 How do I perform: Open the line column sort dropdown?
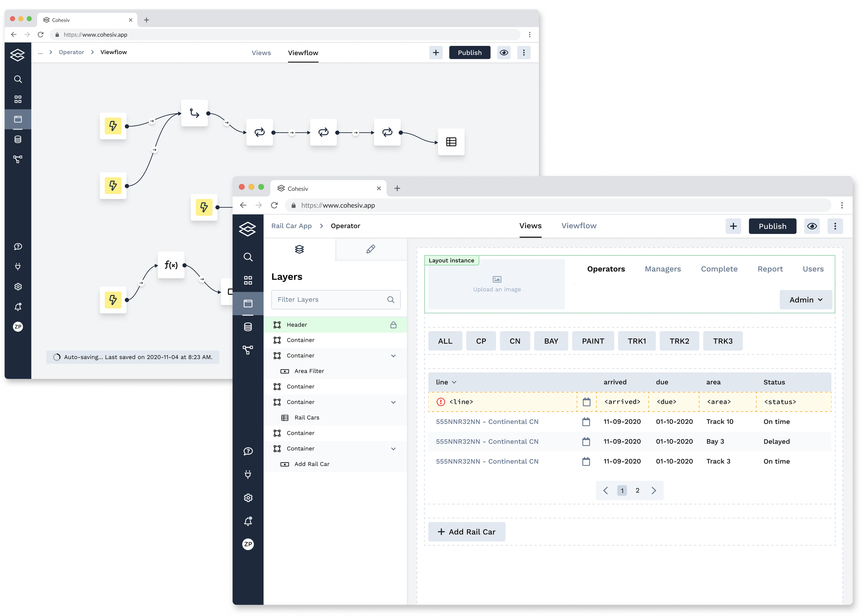(454, 382)
